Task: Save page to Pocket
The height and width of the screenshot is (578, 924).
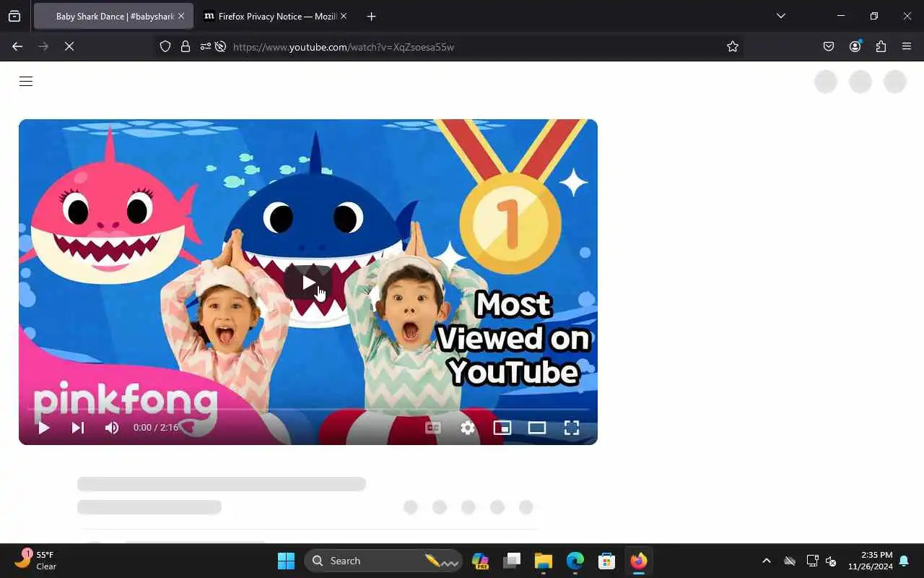Action: [x=829, y=46]
